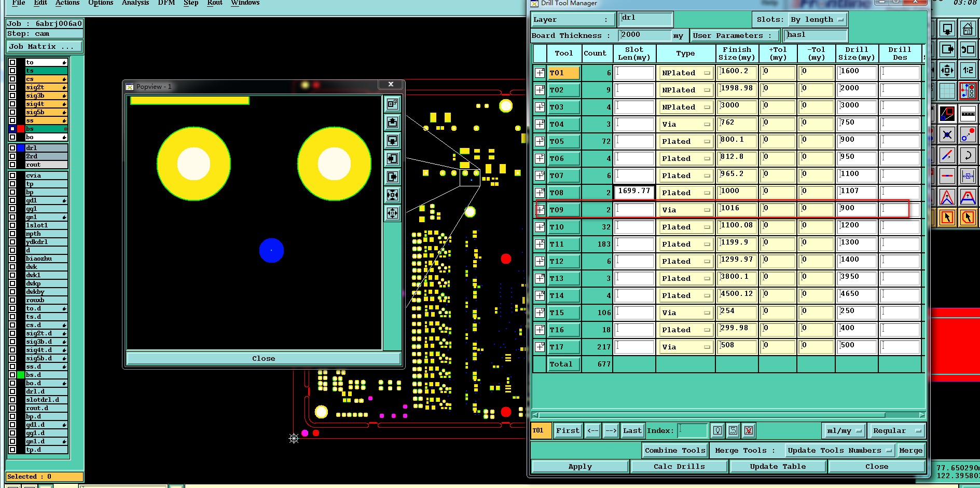Click the 1:2 zoom scale icon
This screenshot has height=488, width=980.
click(968, 70)
